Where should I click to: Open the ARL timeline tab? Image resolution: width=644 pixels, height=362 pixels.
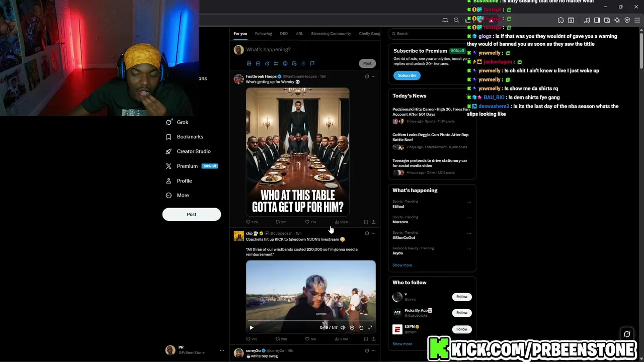coord(299,34)
